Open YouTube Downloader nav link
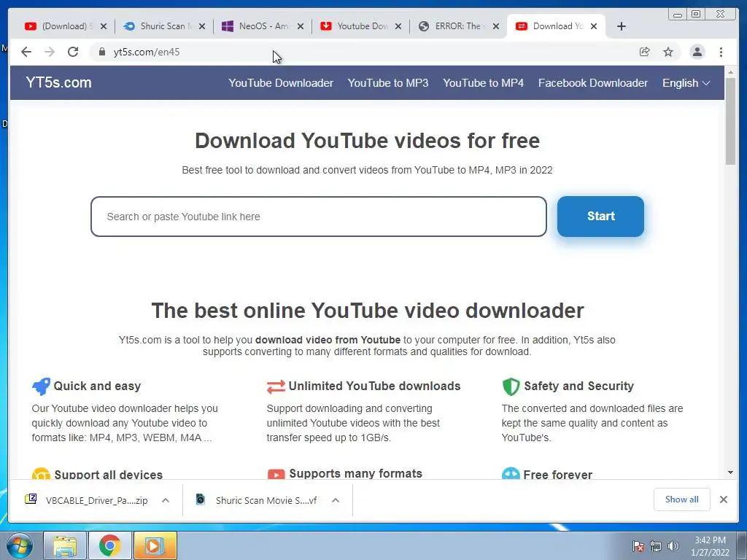Viewport: 747px width, 560px height. click(x=281, y=83)
